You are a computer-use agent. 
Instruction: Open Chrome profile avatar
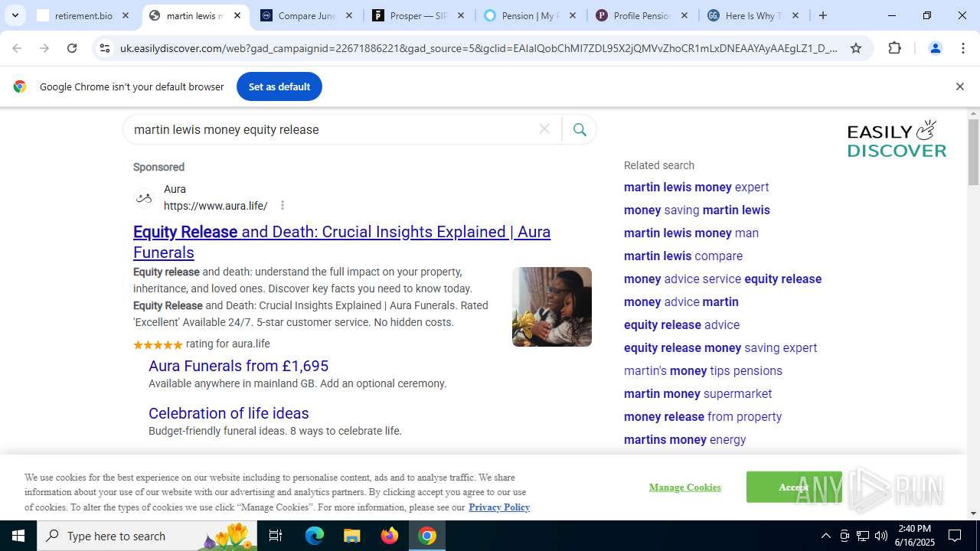[x=935, y=48]
